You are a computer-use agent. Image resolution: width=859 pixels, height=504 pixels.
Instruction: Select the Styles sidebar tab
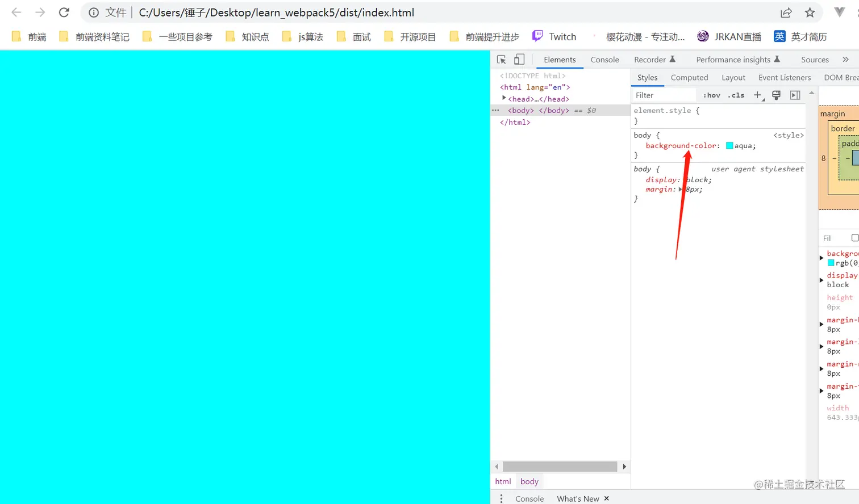(x=647, y=78)
